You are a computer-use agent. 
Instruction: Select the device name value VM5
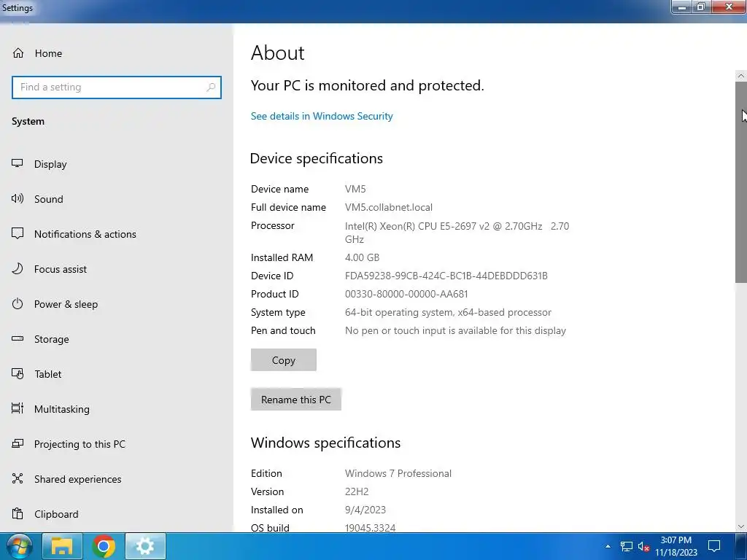(x=355, y=189)
